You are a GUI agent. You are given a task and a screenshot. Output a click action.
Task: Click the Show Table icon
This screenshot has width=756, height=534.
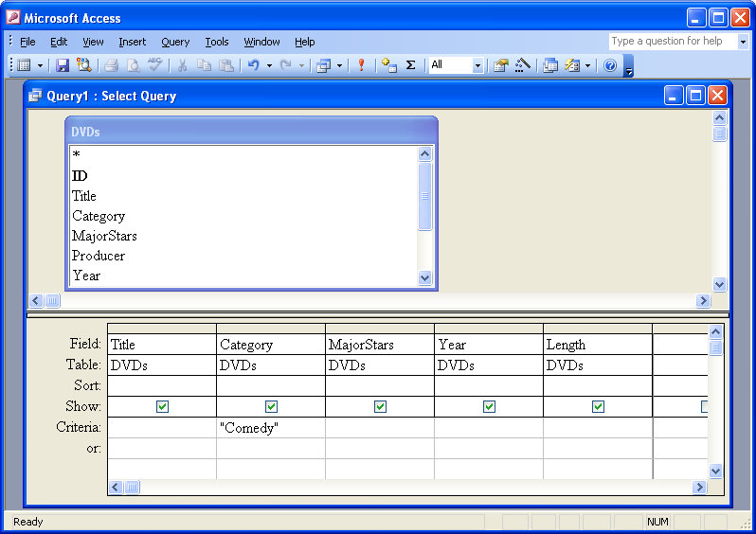pyautogui.click(x=388, y=65)
